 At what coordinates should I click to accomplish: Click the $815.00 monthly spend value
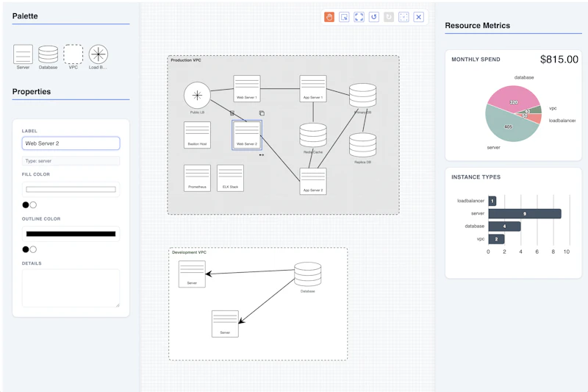coord(559,60)
